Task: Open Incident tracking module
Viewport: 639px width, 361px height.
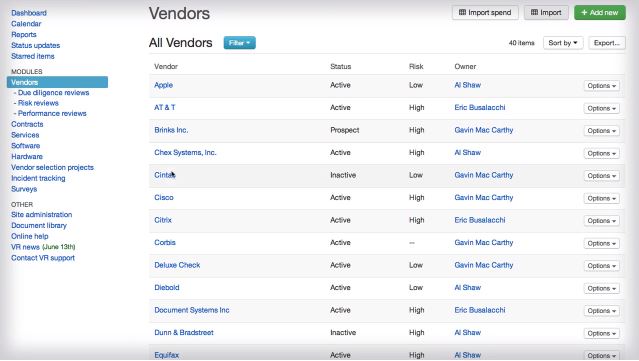Action: coord(38,178)
